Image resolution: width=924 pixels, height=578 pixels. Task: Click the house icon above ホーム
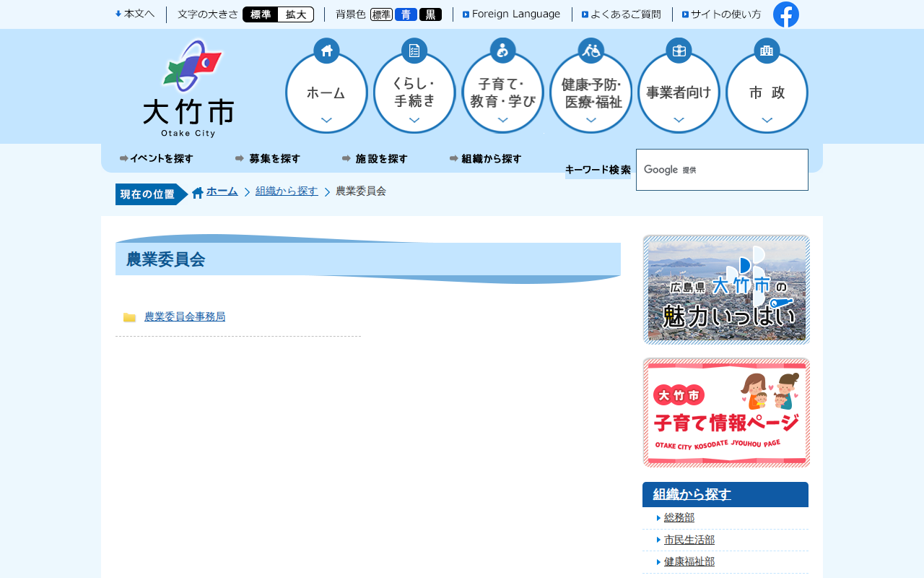coord(326,51)
